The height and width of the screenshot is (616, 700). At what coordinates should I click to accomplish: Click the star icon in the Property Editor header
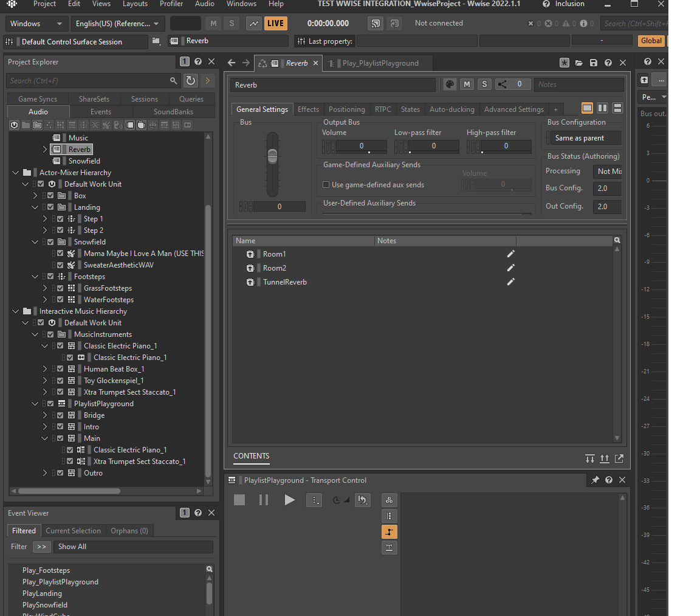(x=564, y=63)
